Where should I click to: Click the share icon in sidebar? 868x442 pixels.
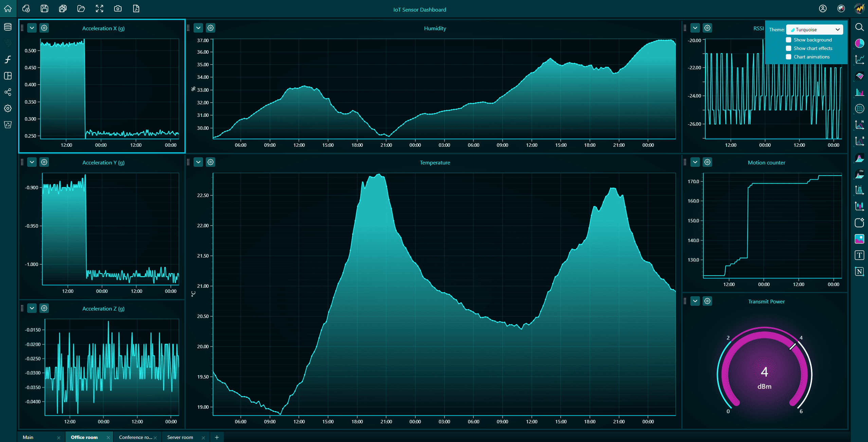coord(8,92)
